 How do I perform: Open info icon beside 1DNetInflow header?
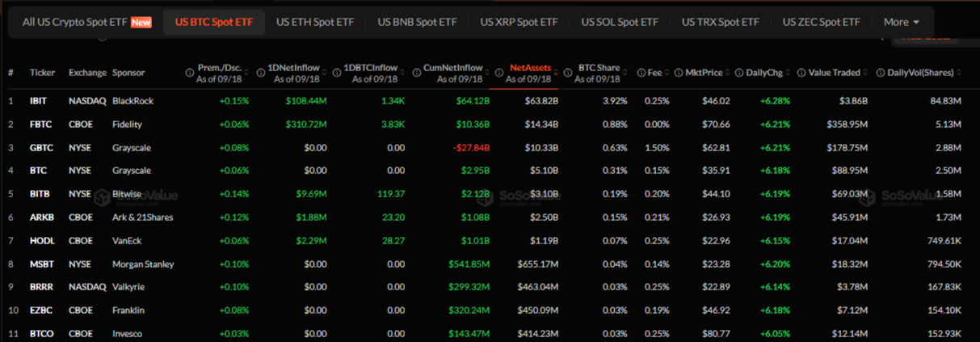(260, 73)
